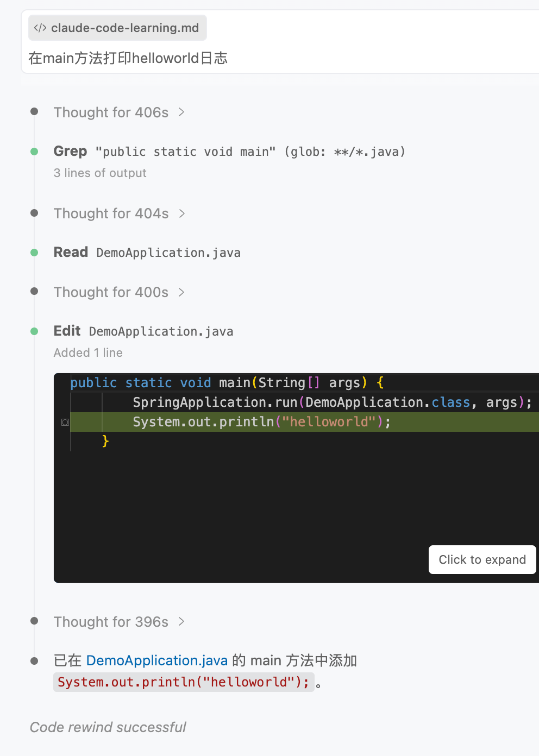Show the Grep result "3 lines of output"
539x756 pixels.
click(100, 173)
